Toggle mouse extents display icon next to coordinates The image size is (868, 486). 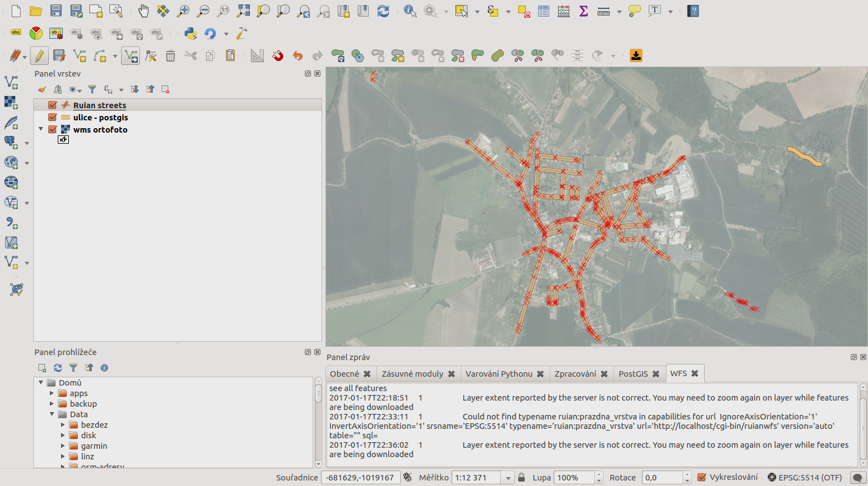pyautogui.click(x=408, y=477)
